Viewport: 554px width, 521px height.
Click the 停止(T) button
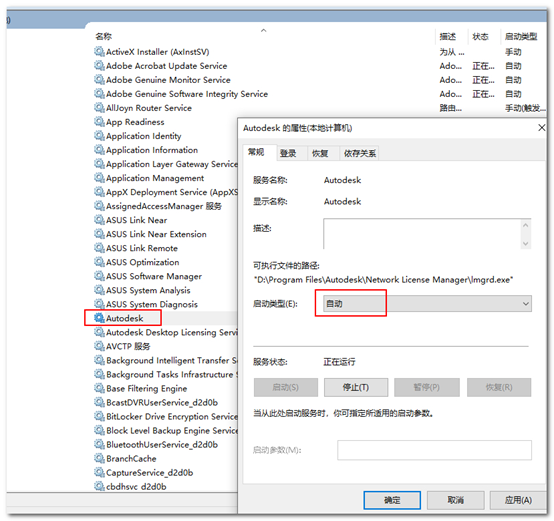coord(356,387)
